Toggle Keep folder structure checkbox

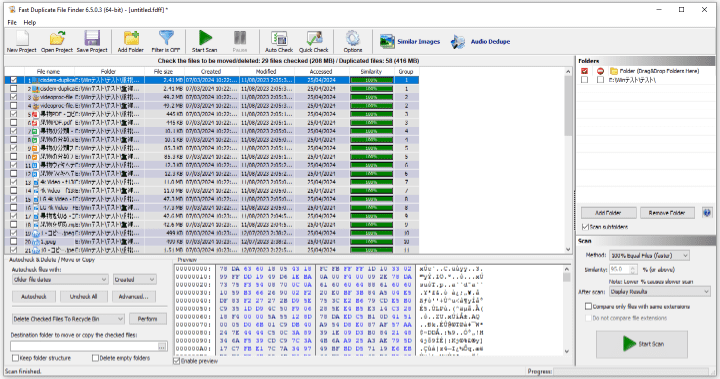[x=15, y=358]
